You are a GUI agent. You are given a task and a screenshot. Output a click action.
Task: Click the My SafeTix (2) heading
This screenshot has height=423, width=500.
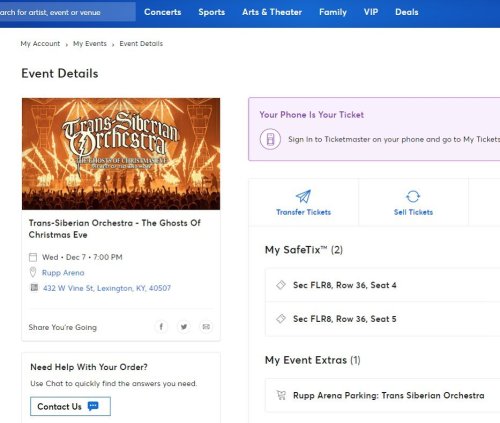pos(304,250)
